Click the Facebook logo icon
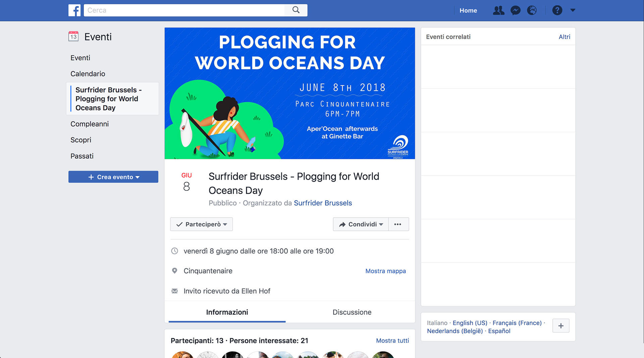 point(74,10)
